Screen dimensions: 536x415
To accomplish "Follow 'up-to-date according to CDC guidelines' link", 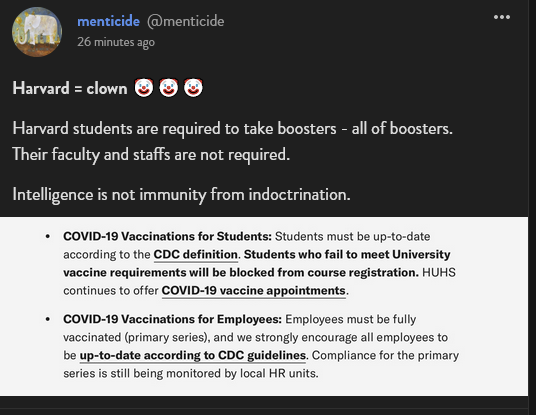I will pyautogui.click(x=193, y=356).
